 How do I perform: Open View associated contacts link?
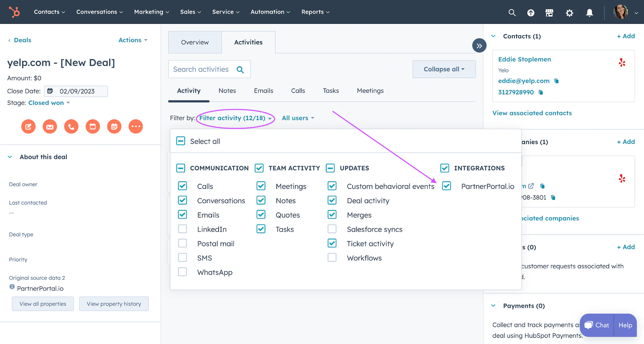click(x=532, y=113)
